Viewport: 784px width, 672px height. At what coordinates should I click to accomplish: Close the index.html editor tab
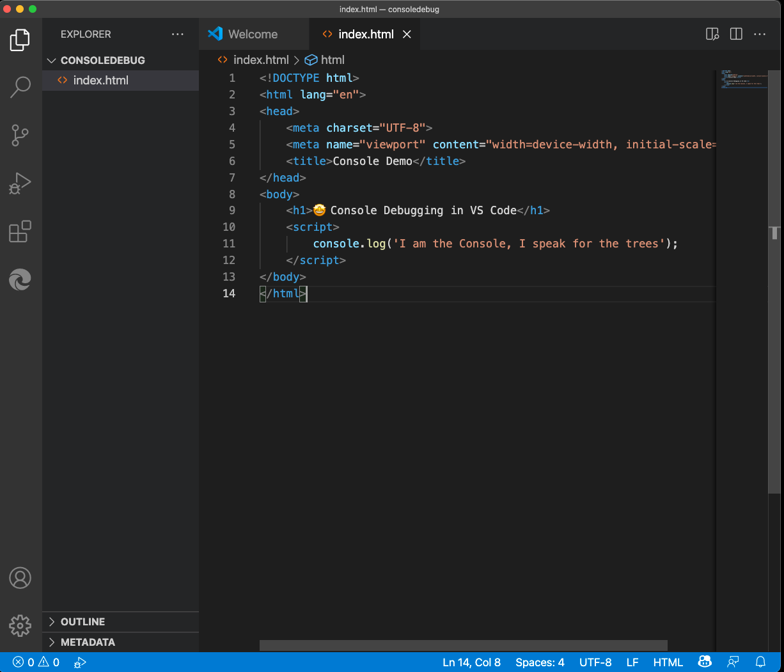pos(407,35)
